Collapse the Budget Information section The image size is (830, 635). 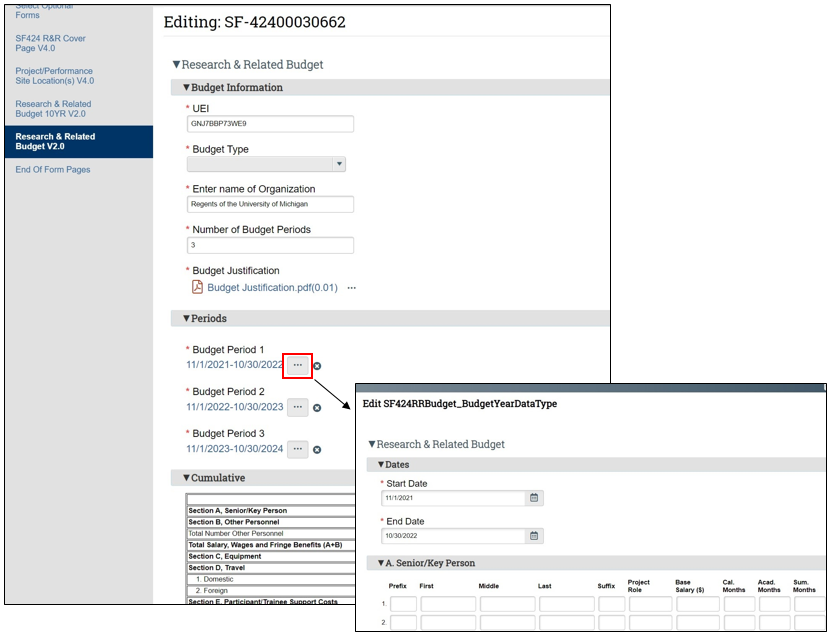tap(186, 87)
